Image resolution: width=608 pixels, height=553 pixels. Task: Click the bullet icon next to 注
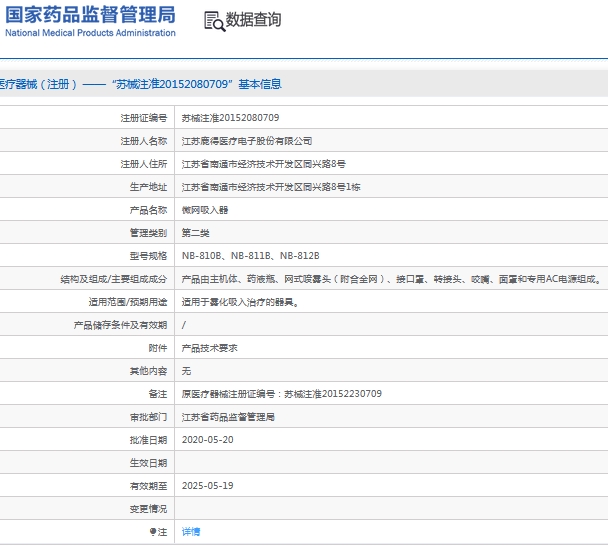(x=153, y=532)
